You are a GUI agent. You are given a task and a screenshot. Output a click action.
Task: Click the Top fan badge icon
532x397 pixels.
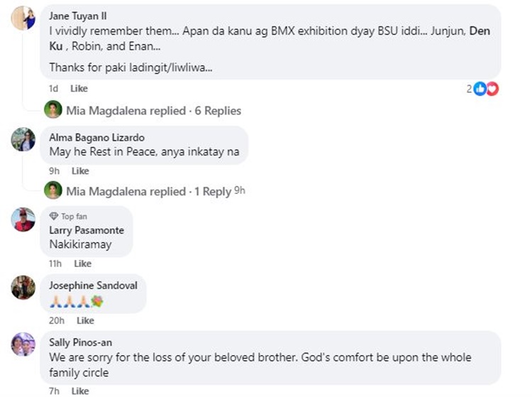[x=54, y=216]
